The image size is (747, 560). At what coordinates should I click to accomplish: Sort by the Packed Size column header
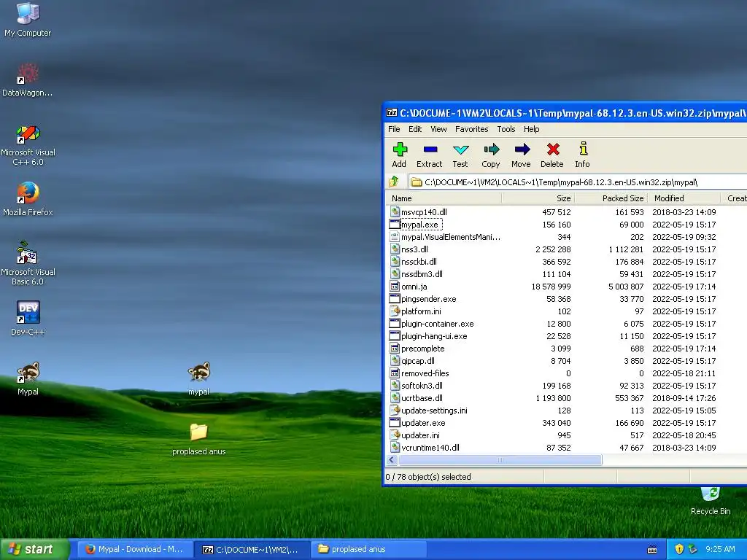click(x=611, y=198)
